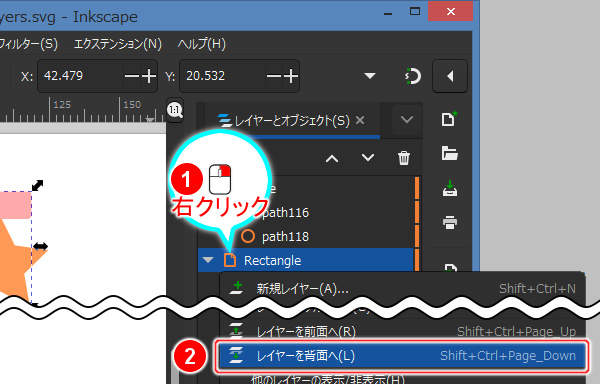Delete selected layer with trash icon
This screenshot has width=600, height=384.
coord(404,158)
